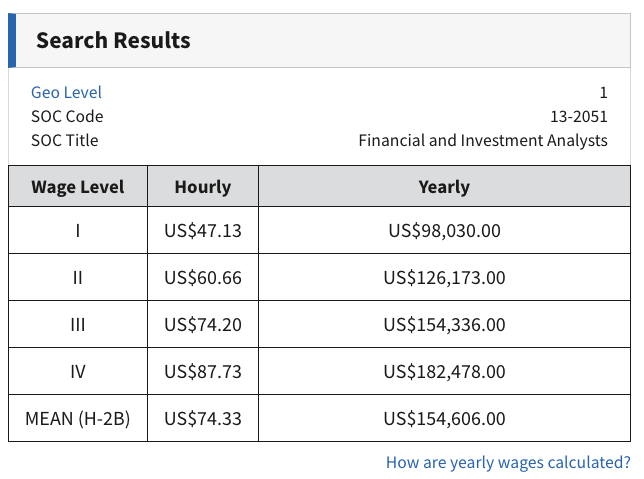Click the US$154,606.00 mean yearly cell
Viewport: 644px width, 479px height.
pos(444,419)
